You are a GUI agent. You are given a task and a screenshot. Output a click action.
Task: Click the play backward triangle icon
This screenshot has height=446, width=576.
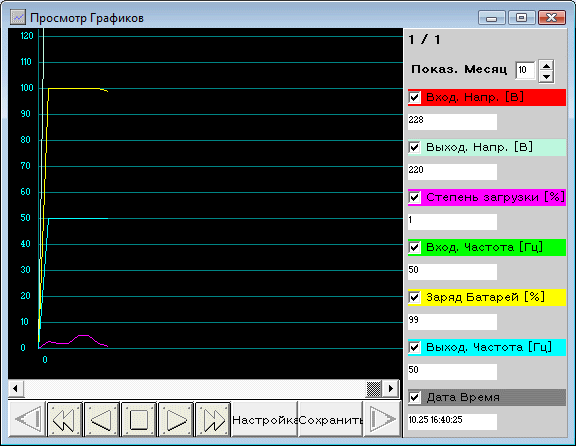(102, 419)
